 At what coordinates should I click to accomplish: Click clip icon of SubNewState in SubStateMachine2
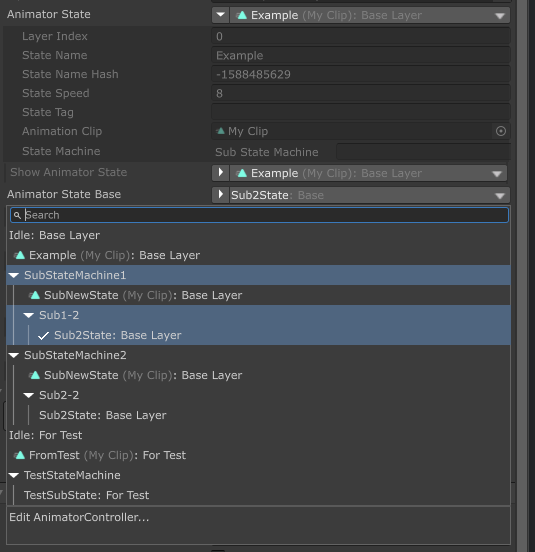35,375
